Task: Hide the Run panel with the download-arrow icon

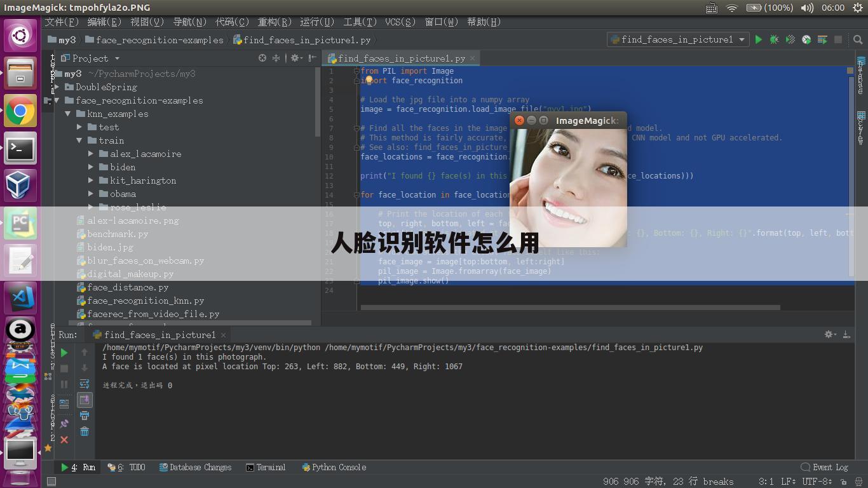Action: (x=846, y=334)
